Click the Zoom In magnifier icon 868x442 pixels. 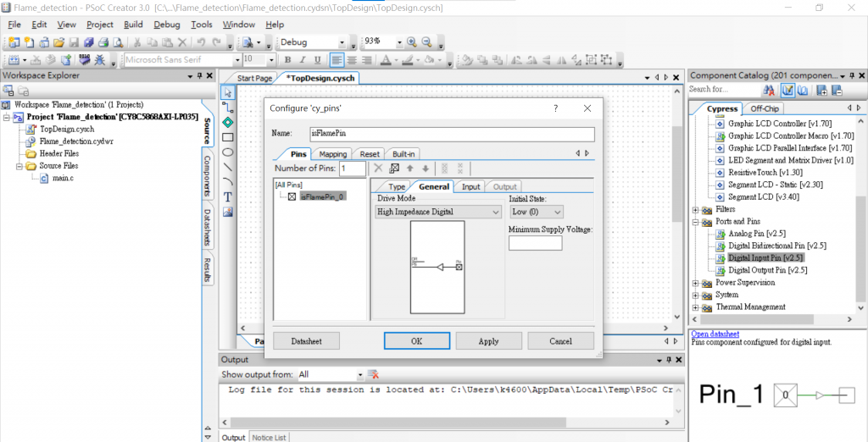tap(411, 42)
